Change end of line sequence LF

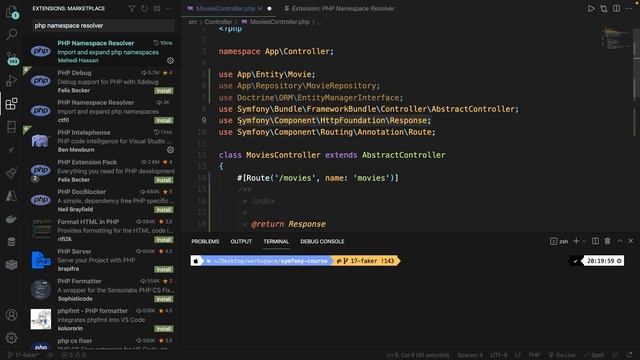(x=517, y=355)
